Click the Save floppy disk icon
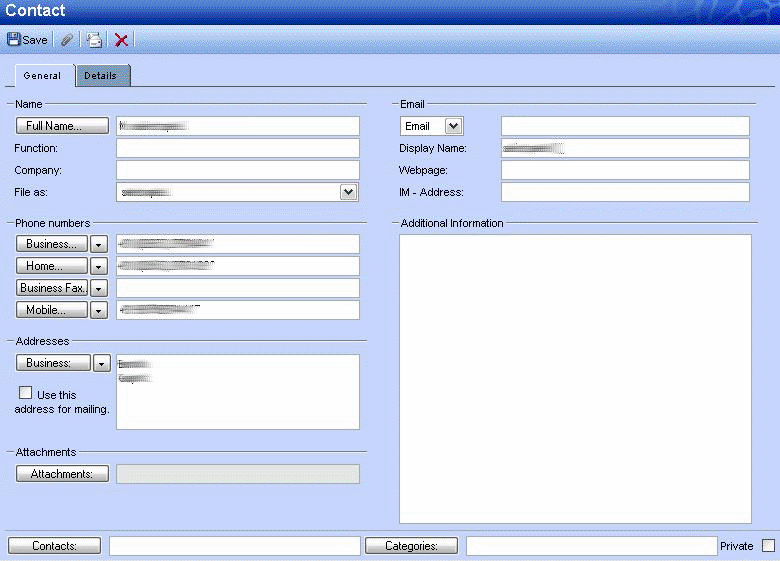The height and width of the screenshot is (561, 780). pos(14,40)
